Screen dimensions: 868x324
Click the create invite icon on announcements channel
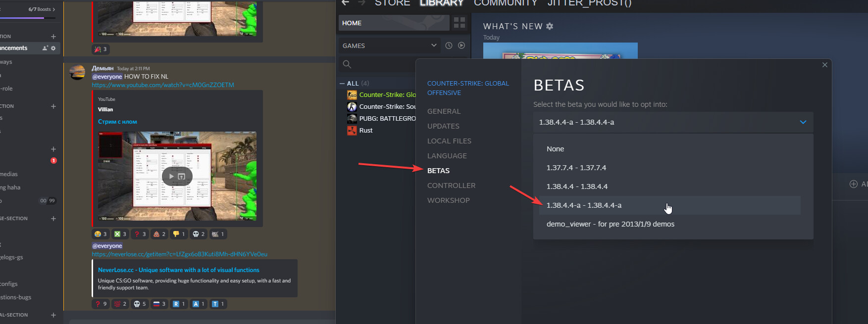(45, 48)
